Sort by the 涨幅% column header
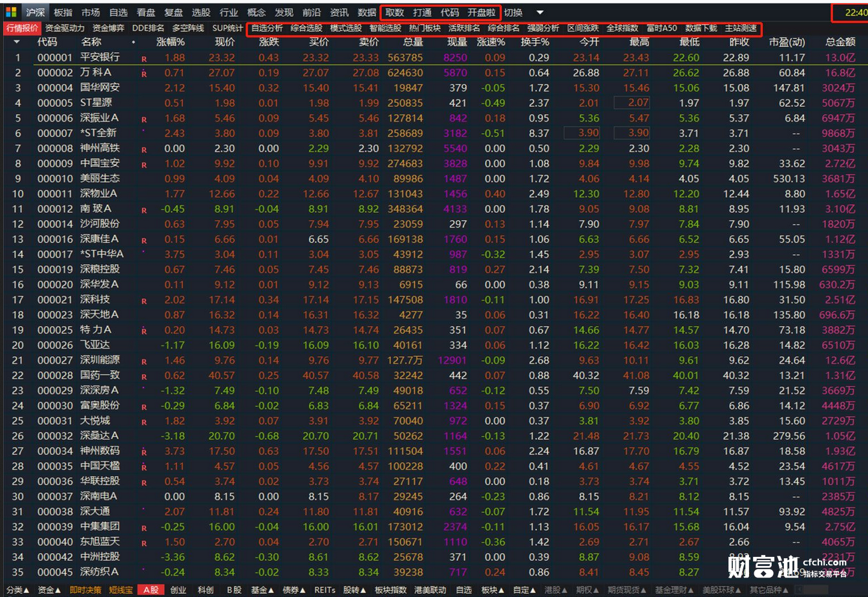This screenshot has height=597, width=868. (x=171, y=42)
